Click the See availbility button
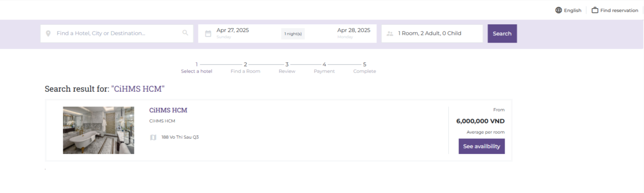The image size is (644, 193). point(481,146)
